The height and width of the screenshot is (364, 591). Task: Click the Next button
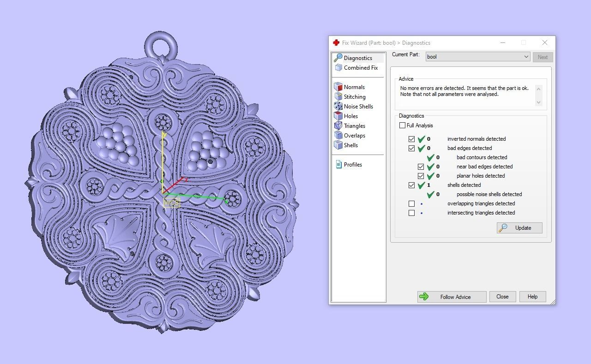point(543,57)
